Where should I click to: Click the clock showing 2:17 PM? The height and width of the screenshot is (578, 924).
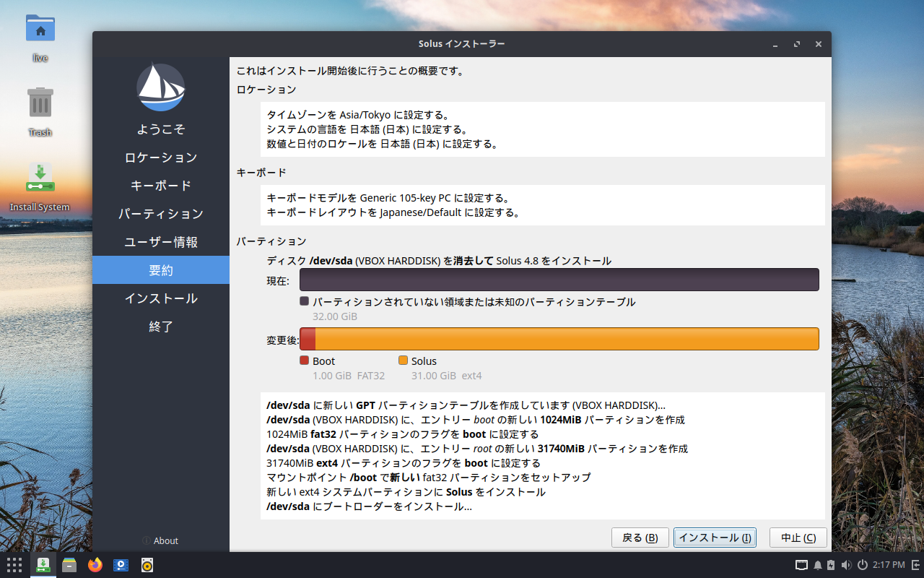pyautogui.click(x=889, y=565)
